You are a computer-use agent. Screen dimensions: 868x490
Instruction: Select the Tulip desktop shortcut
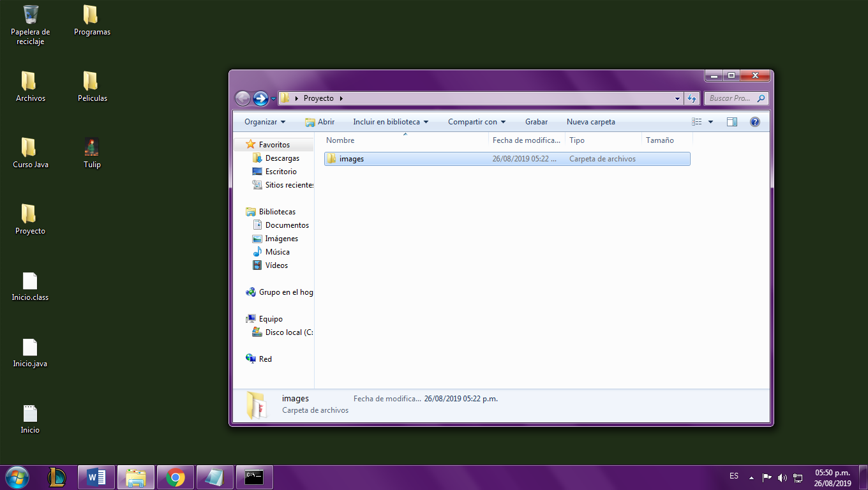pyautogui.click(x=92, y=153)
